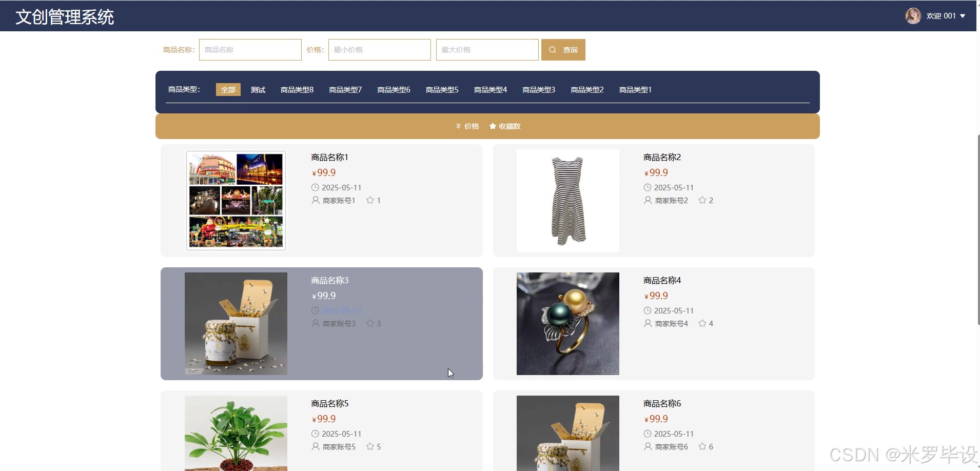Select the 测试 product type filter
Viewport: 980px width, 471px height.
(258, 90)
